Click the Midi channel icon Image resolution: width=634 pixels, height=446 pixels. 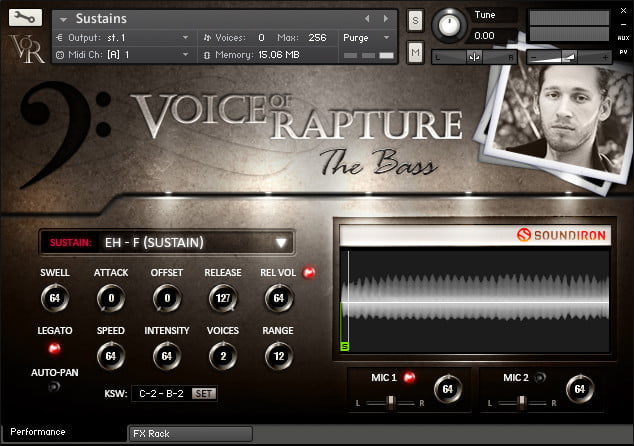pyautogui.click(x=60, y=55)
